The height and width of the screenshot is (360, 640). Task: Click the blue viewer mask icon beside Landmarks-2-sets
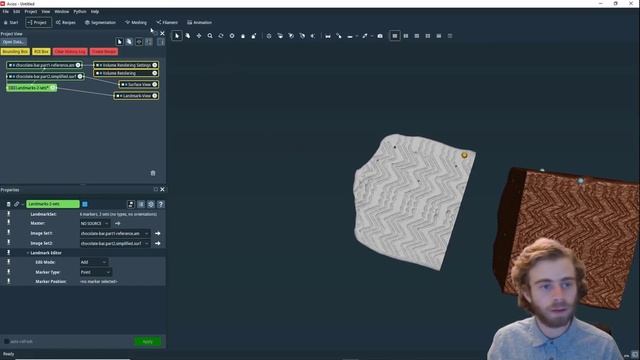click(85, 204)
